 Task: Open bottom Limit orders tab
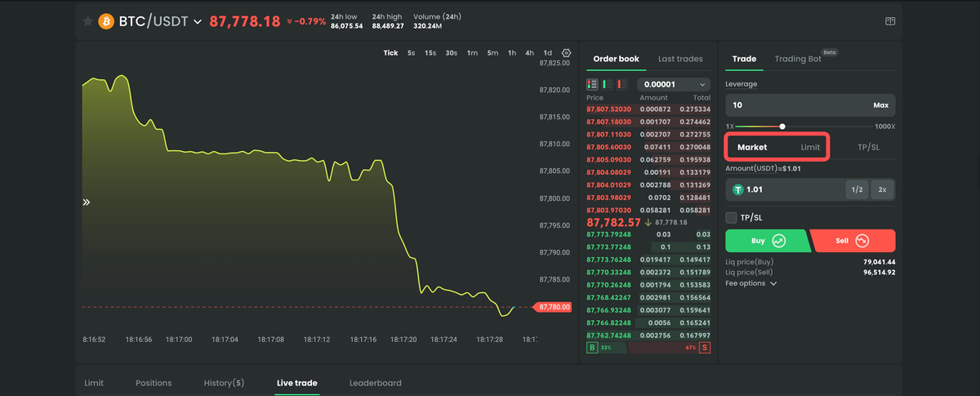pyautogui.click(x=94, y=383)
